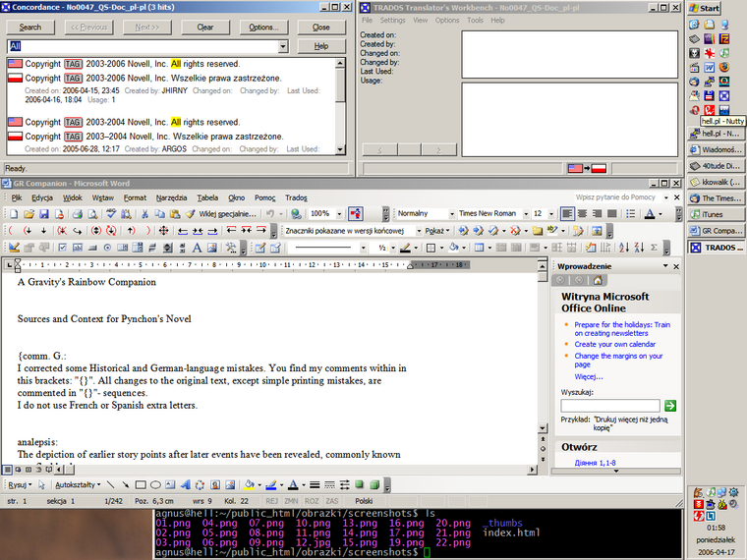Click the Fill Color bucket swatch in Drawing toolbar

tap(249, 485)
